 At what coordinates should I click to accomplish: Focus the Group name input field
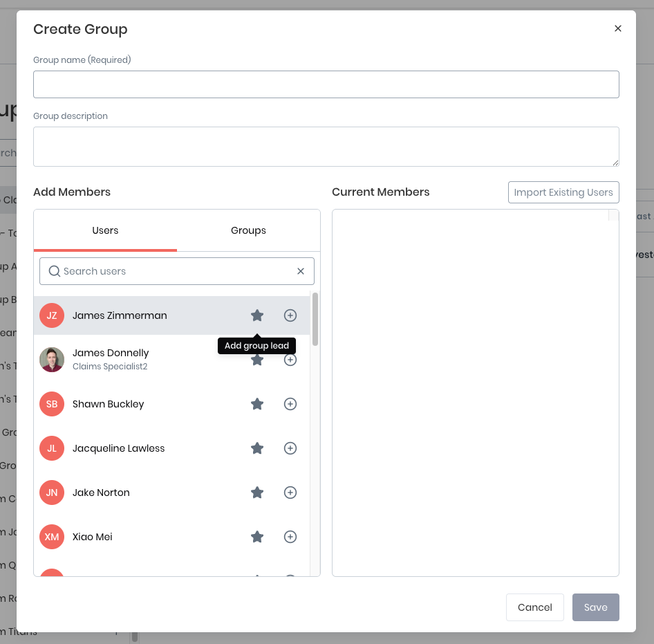click(x=326, y=84)
